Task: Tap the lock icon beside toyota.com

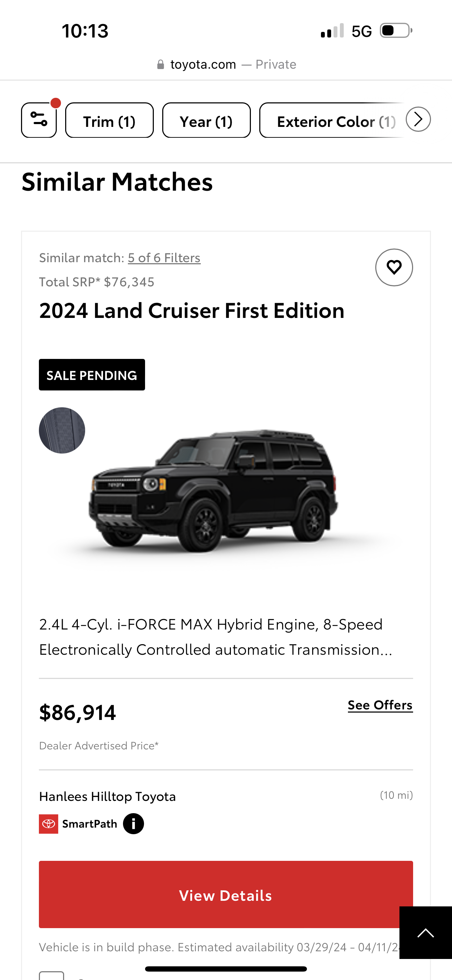Action: pos(160,64)
